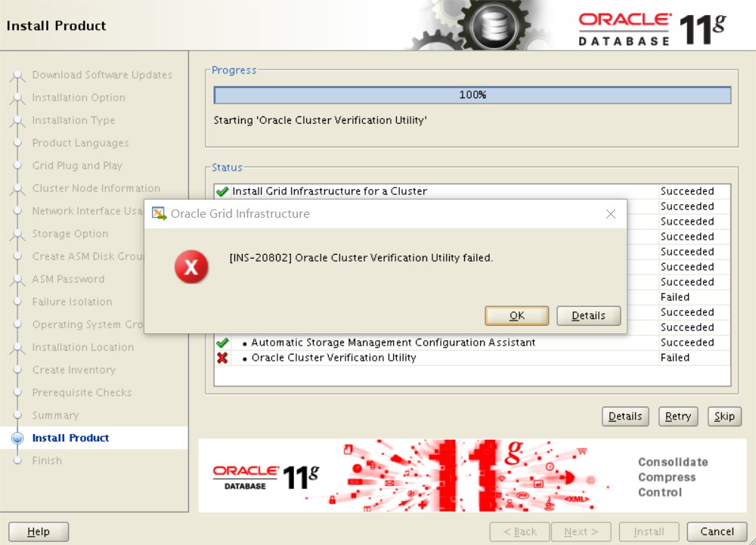The width and height of the screenshot is (756, 545).
Task: Select Download Software Updates step
Action: coord(102,75)
